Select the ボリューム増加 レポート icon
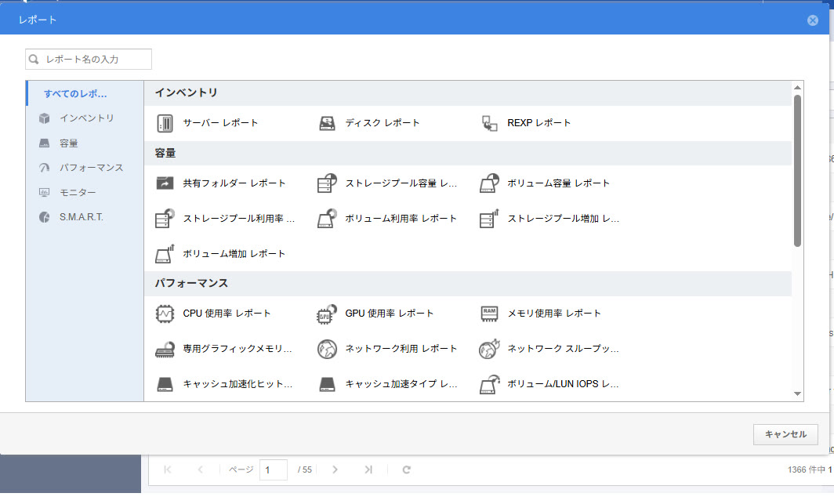 point(165,254)
